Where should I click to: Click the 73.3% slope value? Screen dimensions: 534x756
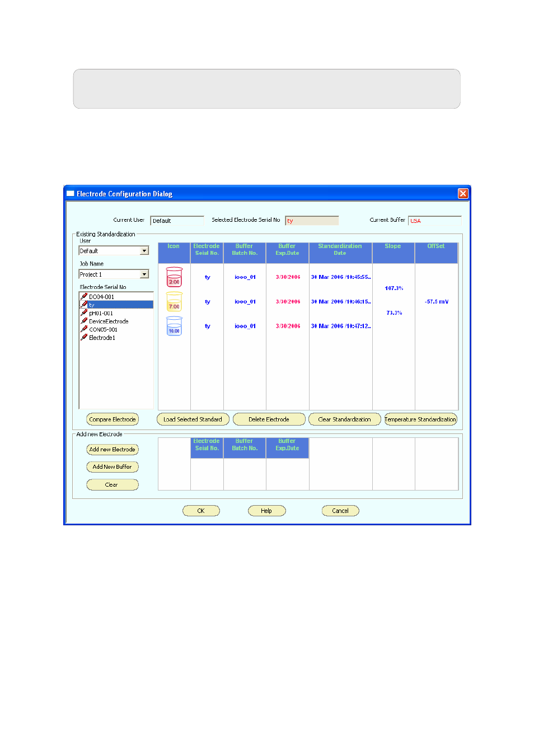click(x=394, y=313)
